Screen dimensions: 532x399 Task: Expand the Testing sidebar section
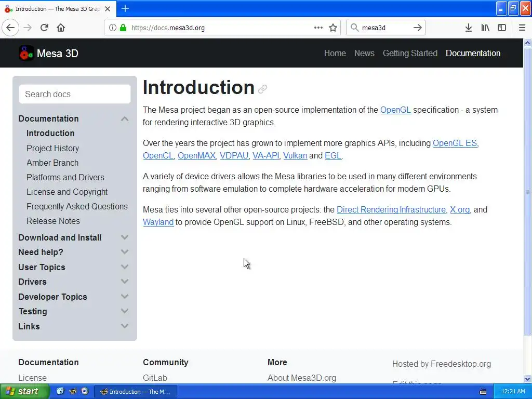pyautogui.click(x=125, y=311)
